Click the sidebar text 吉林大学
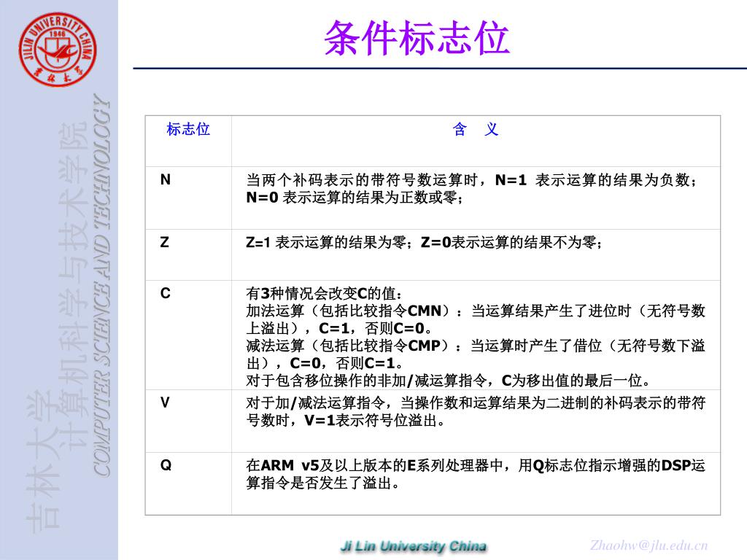747x560 pixels. pos(43,462)
